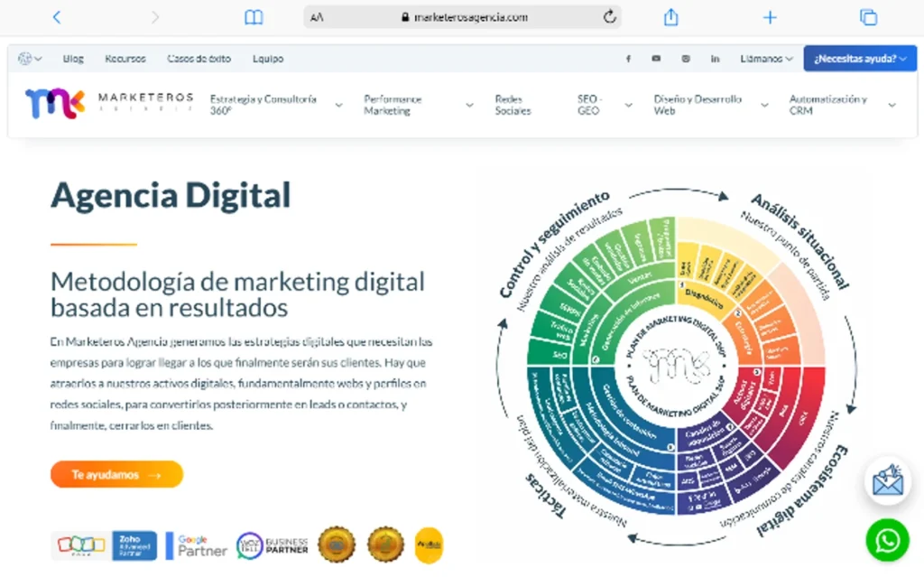
Task: Open Casos de éxito menu item
Action: pos(199,59)
